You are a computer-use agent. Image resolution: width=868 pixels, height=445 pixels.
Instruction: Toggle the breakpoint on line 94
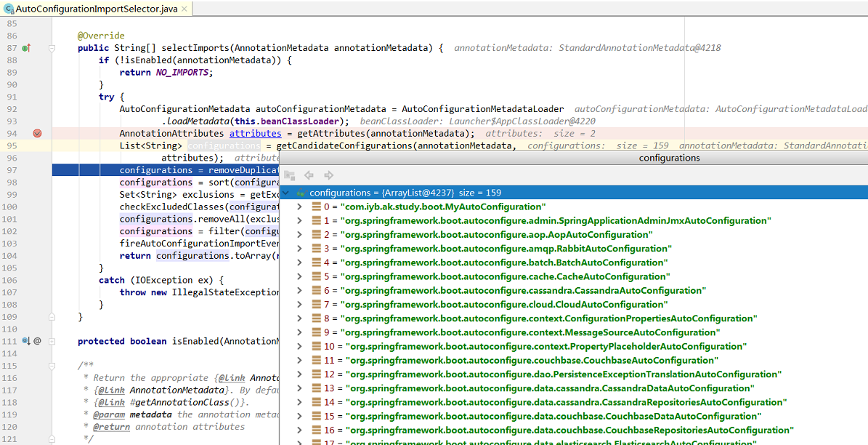tap(37, 134)
